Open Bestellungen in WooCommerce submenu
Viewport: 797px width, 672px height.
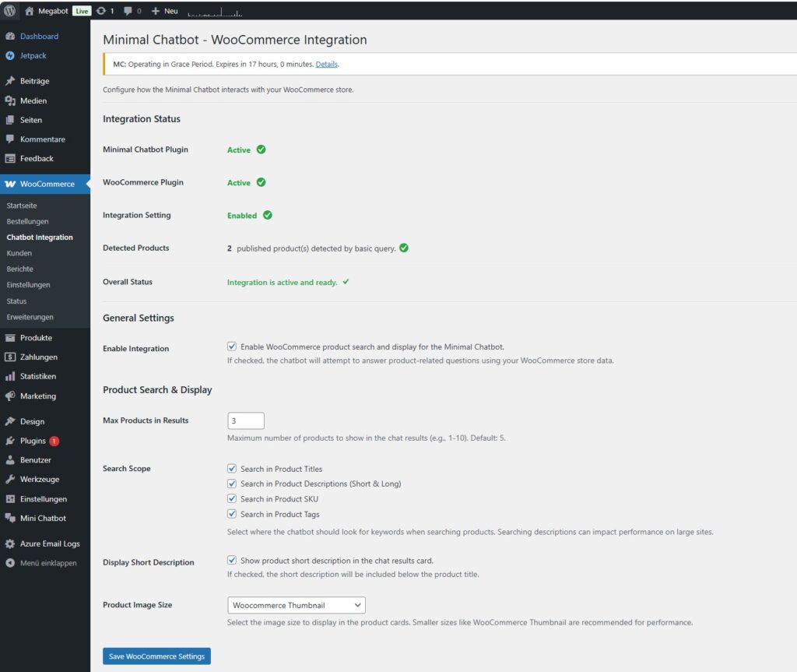27,221
